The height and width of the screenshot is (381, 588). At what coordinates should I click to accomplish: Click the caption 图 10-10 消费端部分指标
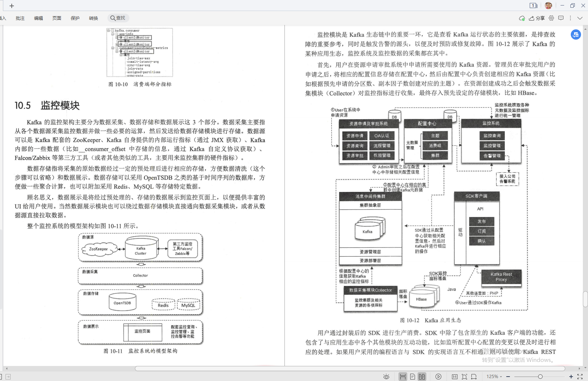click(140, 84)
